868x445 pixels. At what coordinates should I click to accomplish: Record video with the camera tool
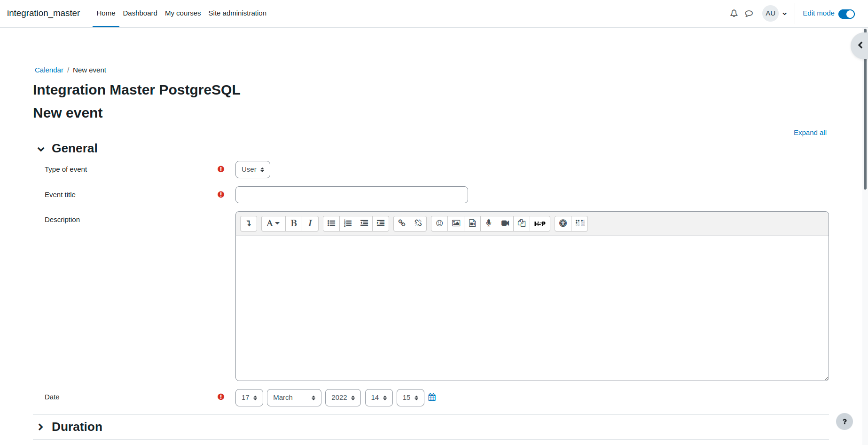pos(505,223)
